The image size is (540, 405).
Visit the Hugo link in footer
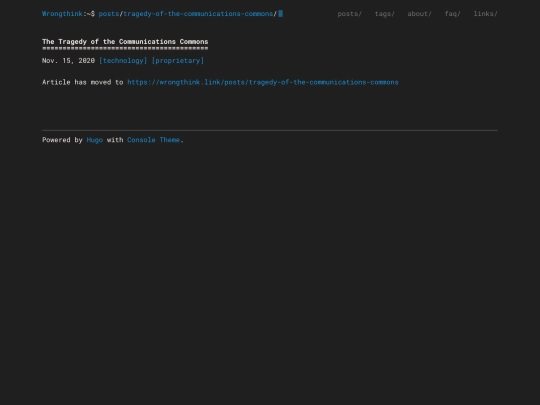click(95, 140)
